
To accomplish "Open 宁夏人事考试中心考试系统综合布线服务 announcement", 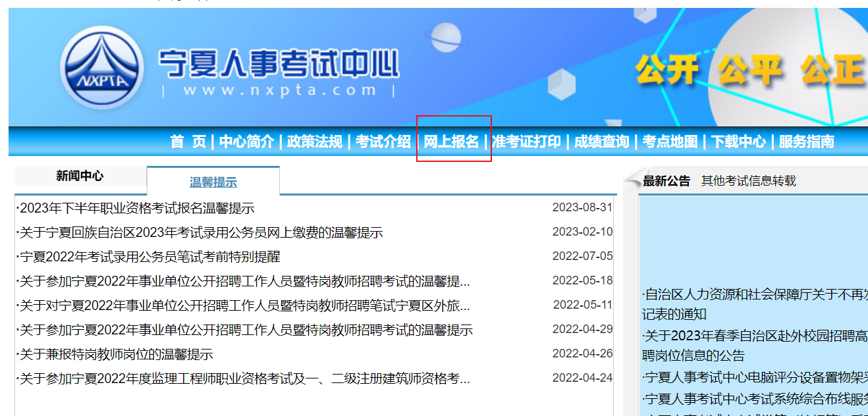I will click(755, 399).
